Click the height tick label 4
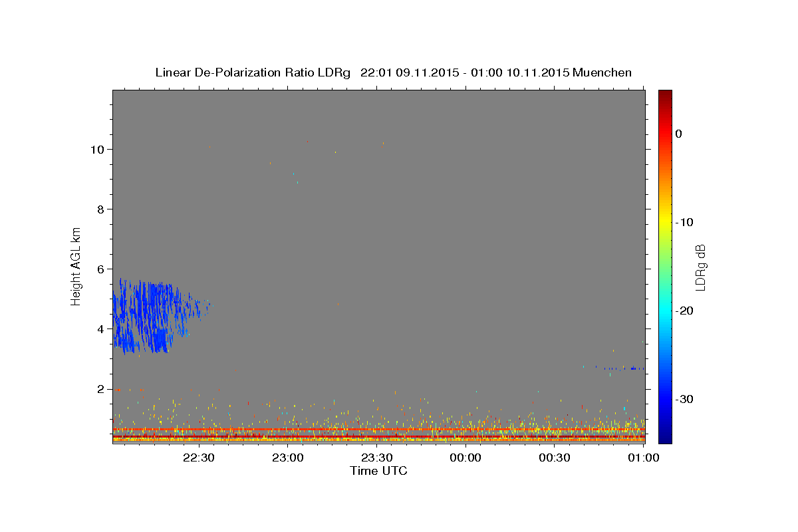 (x=100, y=329)
